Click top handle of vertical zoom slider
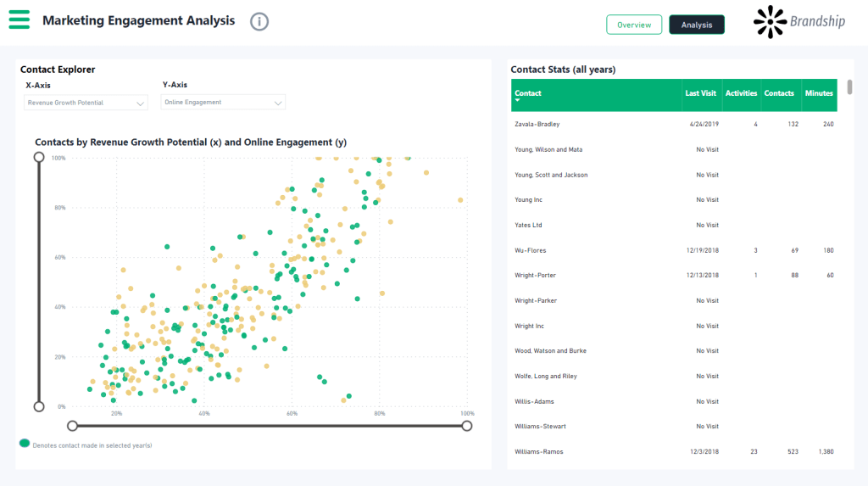This screenshot has width=868, height=486. coord(39,157)
